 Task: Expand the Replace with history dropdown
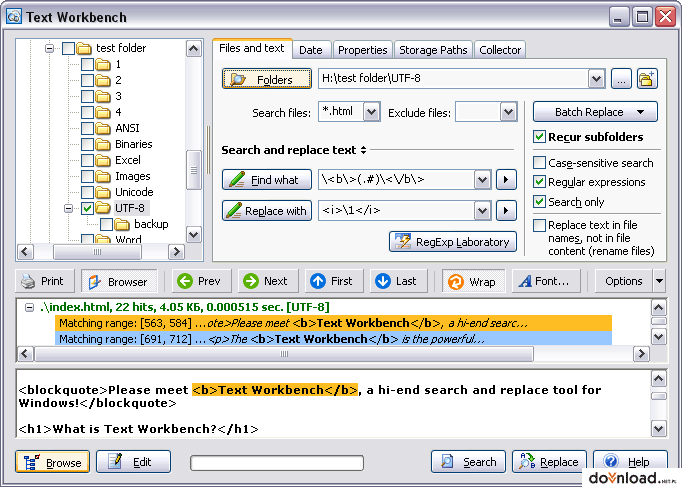[482, 210]
